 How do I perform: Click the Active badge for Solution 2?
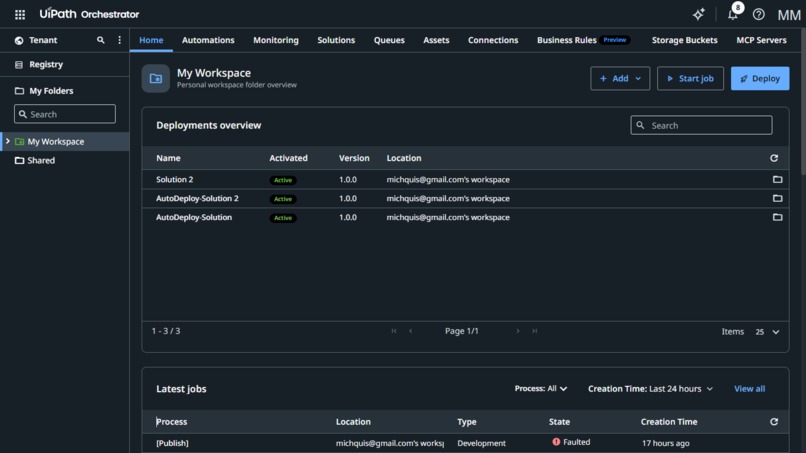(x=283, y=180)
